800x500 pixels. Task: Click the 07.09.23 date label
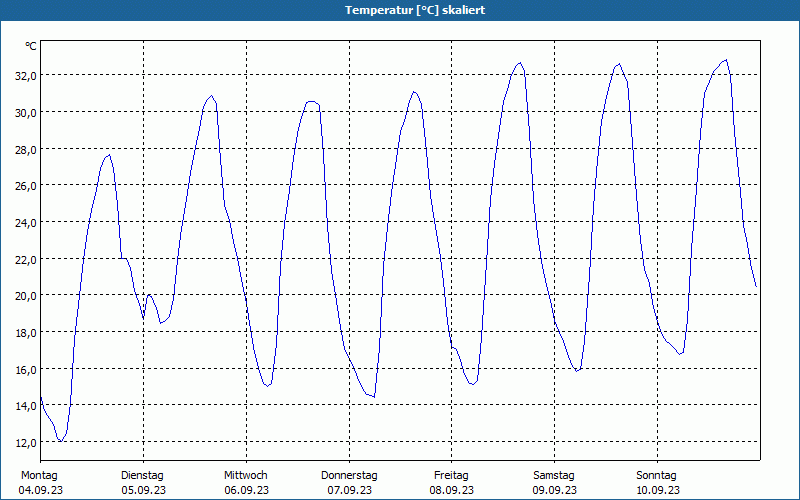click(x=349, y=490)
